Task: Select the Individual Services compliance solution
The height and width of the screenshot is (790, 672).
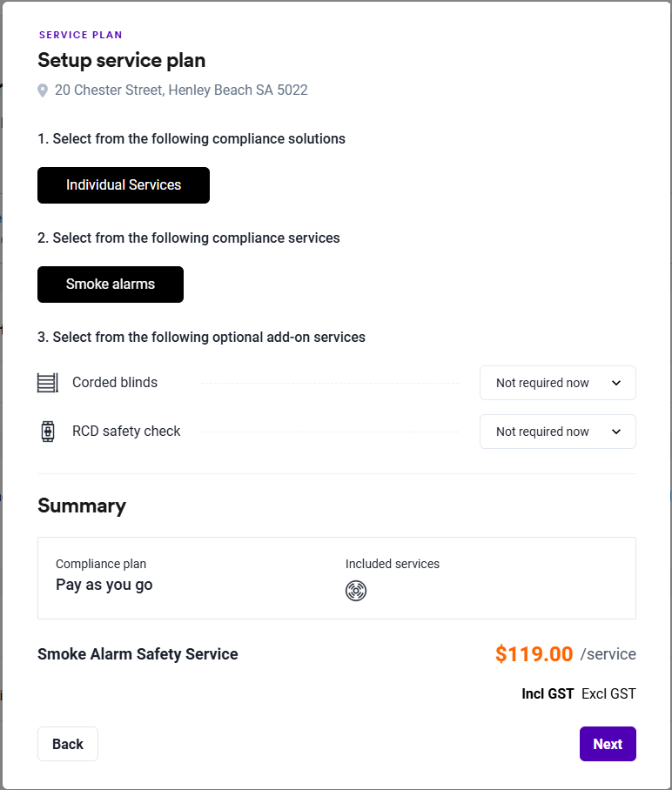Action: [124, 185]
